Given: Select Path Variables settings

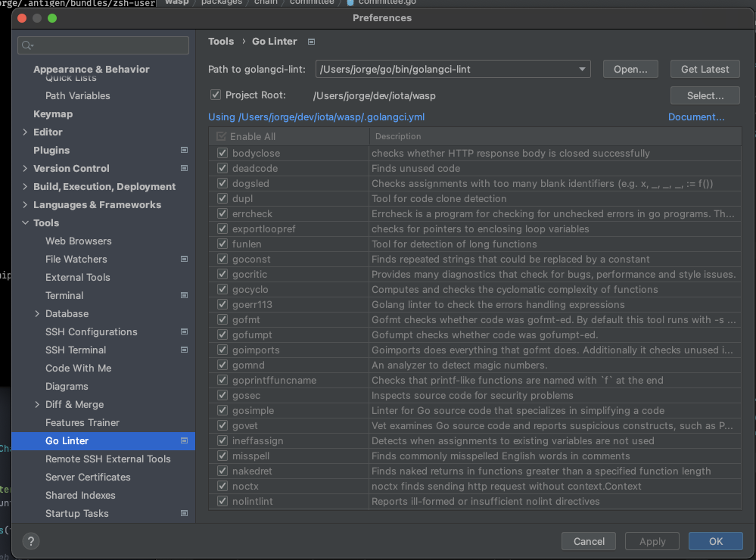Looking at the screenshot, I should 78,95.
